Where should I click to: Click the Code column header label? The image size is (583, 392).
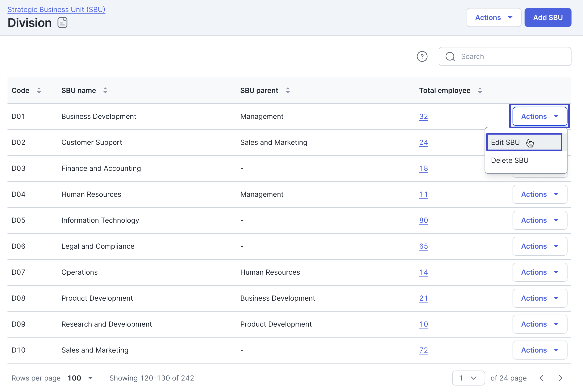coord(20,90)
